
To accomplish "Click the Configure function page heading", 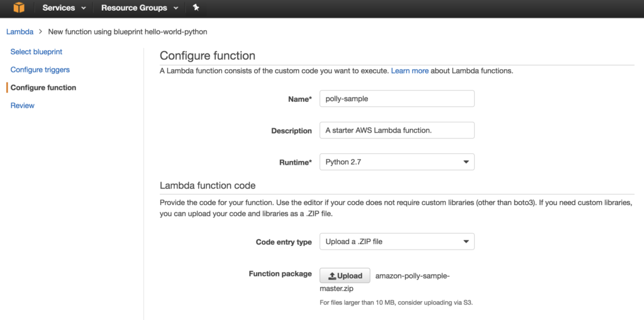I will point(208,55).
